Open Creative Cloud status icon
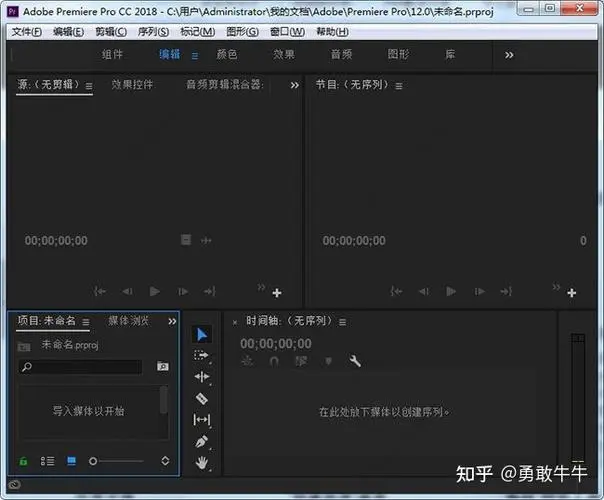This screenshot has height=500, width=604. coord(14,485)
